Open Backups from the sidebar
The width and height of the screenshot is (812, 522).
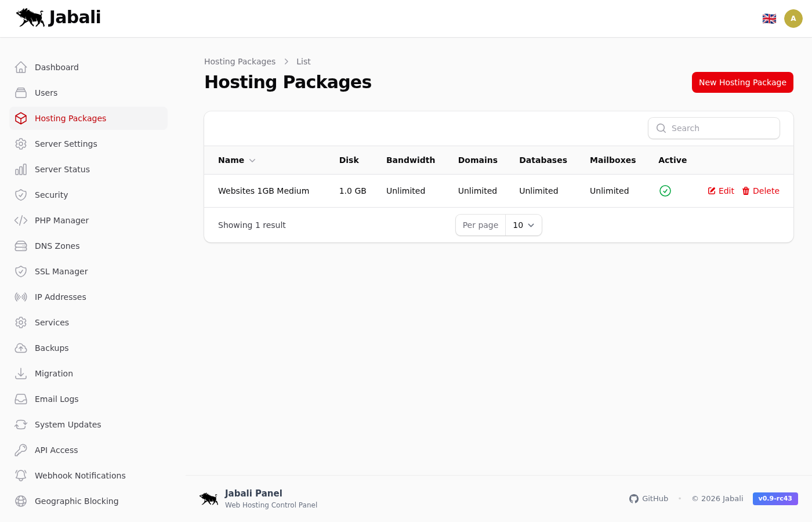(x=52, y=348)
